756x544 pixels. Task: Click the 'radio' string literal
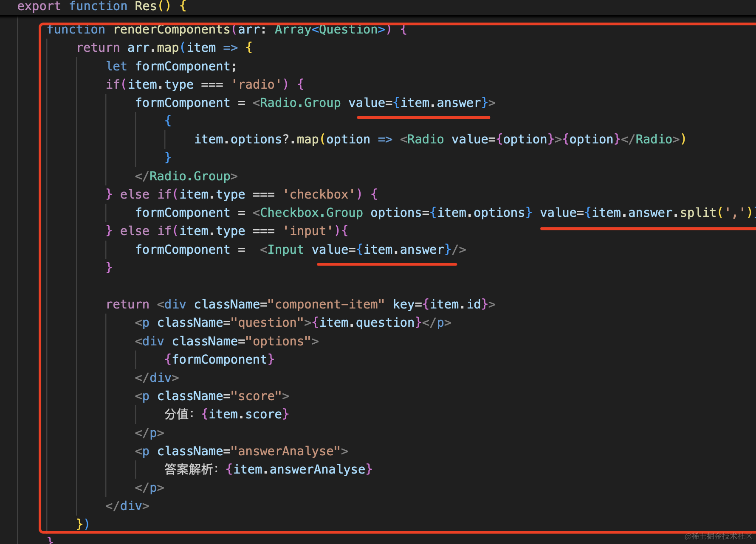[257, 84]
